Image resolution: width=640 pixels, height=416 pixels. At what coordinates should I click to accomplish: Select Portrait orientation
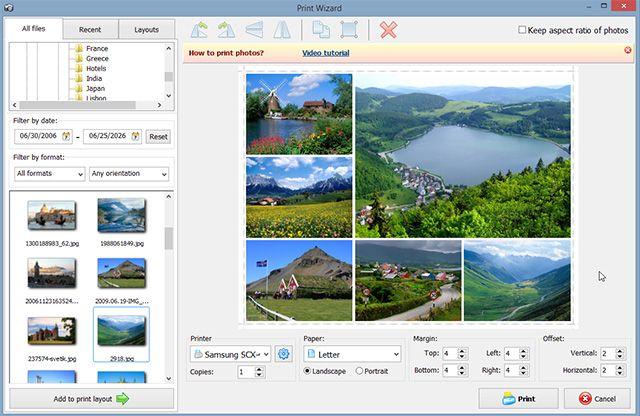coord(359,371)
